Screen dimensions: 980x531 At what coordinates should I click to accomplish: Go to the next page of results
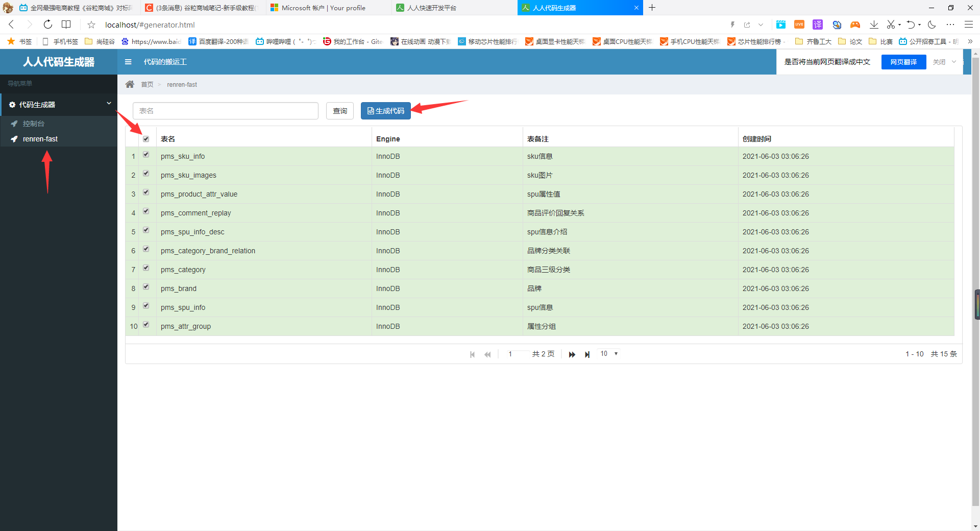coord(572,354)
